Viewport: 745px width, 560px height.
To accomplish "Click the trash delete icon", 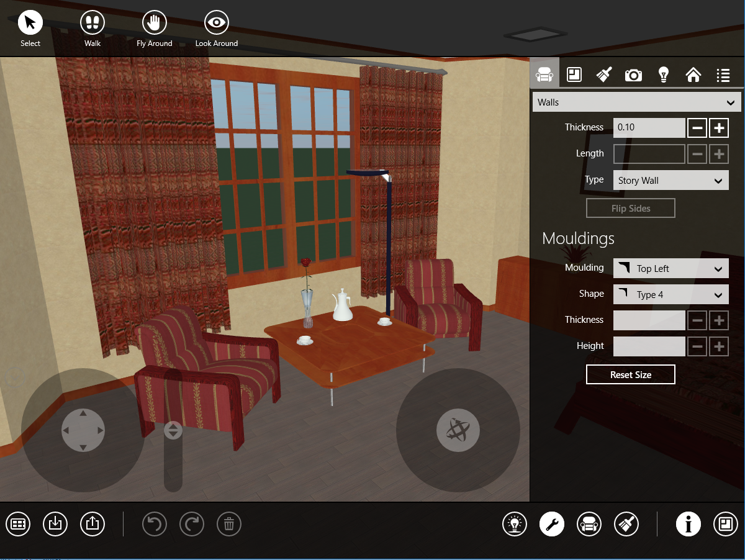I will coord(229,525).
